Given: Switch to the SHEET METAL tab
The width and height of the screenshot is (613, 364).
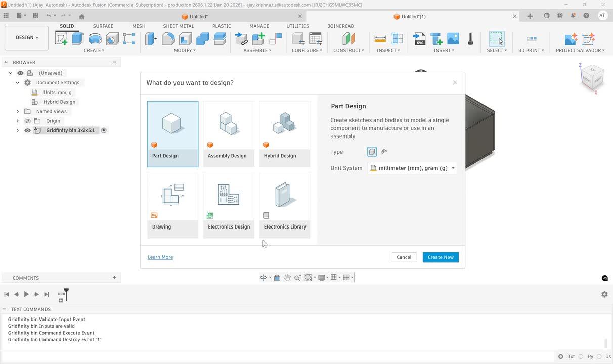Looking at the screenshot, I should (178, 26).
